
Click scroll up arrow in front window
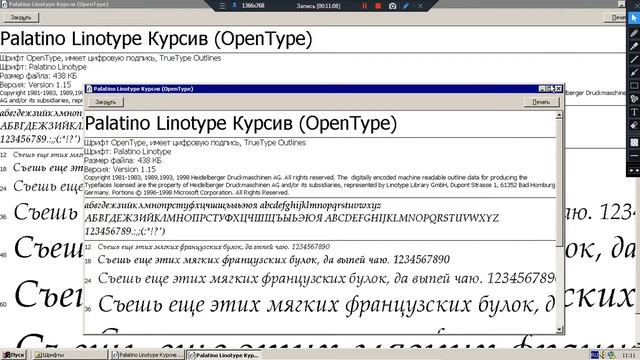[x=559, y=115]
